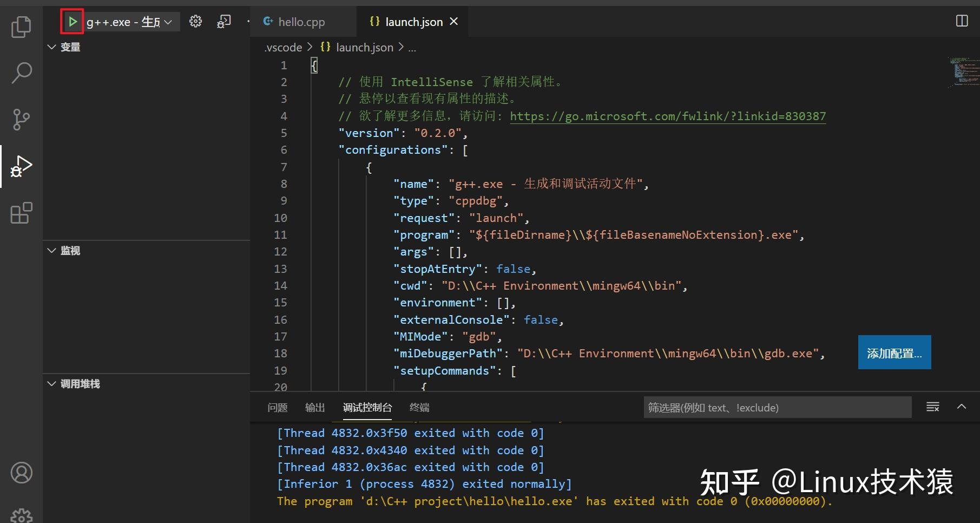The width and height of the screenshot is (980, 523).
Task: Click the Accounts icon at bottom left
Action: 22,473
